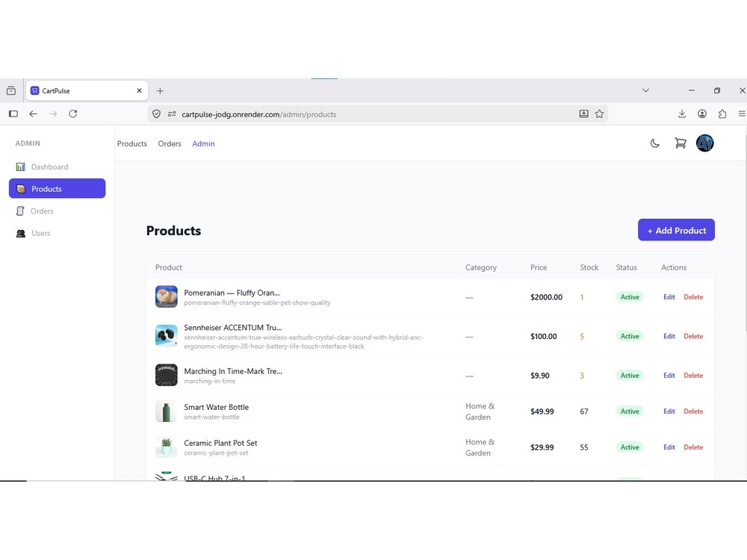The height and width of the screenshot is (560, 747).
Task: Delete the Smart Water Bottle product
Action: pos(693,411)
